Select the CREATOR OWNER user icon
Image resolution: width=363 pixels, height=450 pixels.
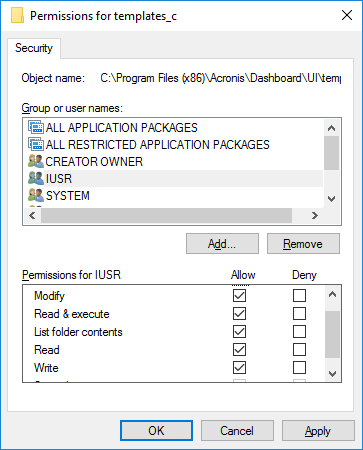point(36,161)
